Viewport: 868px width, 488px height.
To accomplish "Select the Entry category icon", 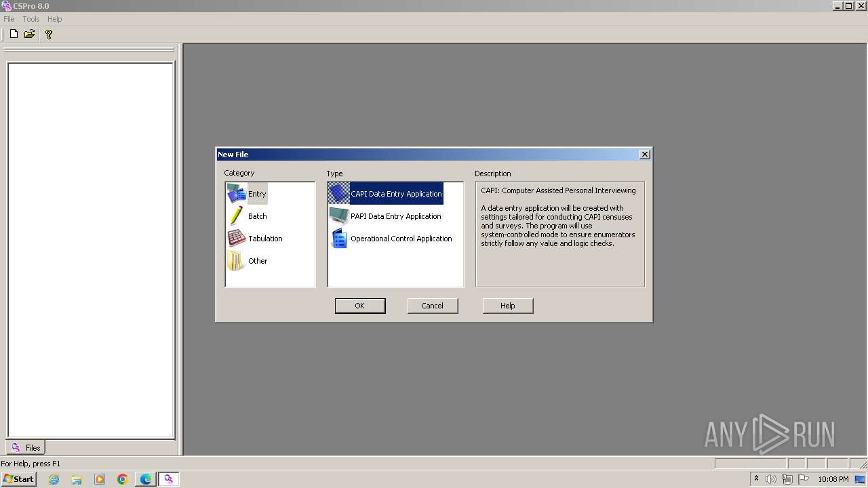I will [236, 194].
